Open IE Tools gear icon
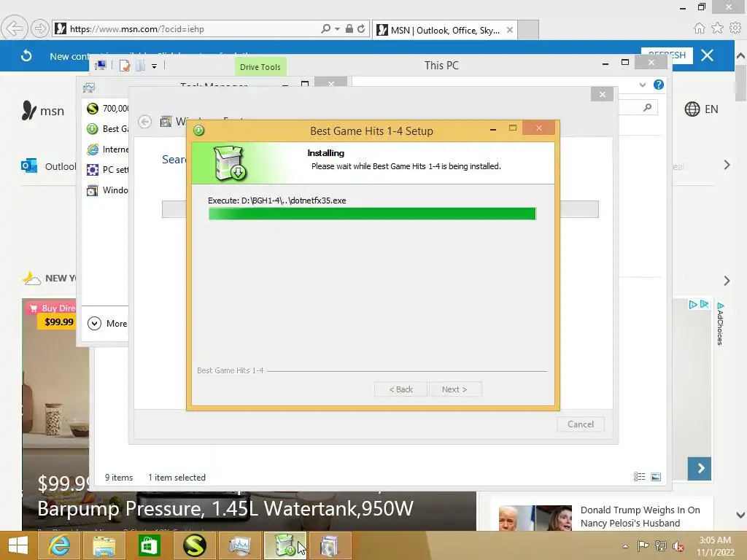The width and height of the screenshot is (747, 560). pos(735,28)
